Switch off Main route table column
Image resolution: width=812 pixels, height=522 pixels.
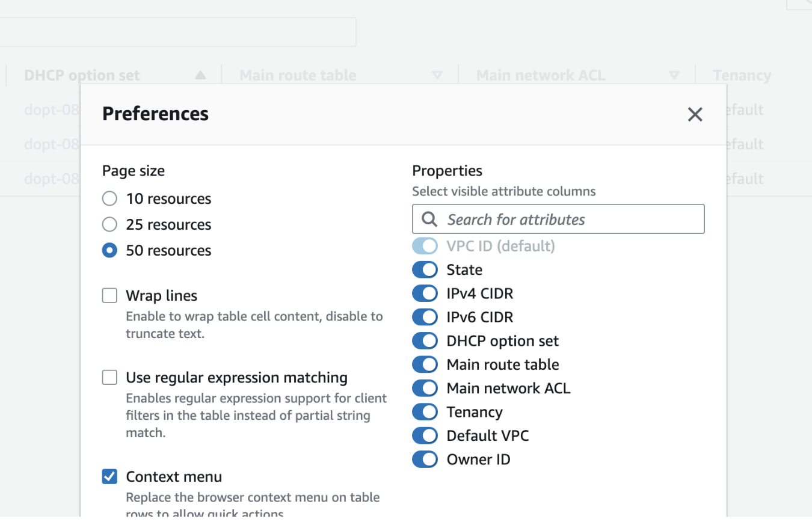(425, 364)
